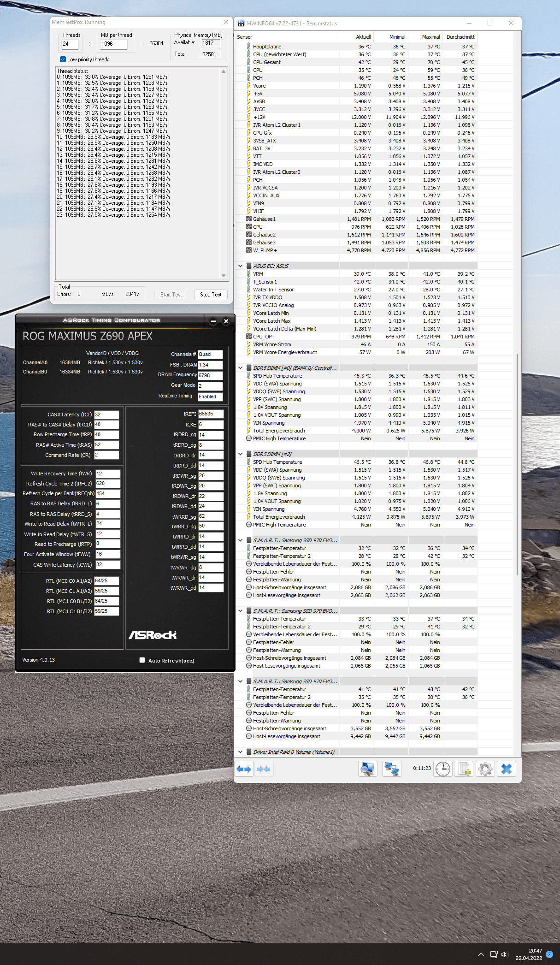
Task: Click the Maximal column header
Action: pyautogui.click(x=425, y=37)
